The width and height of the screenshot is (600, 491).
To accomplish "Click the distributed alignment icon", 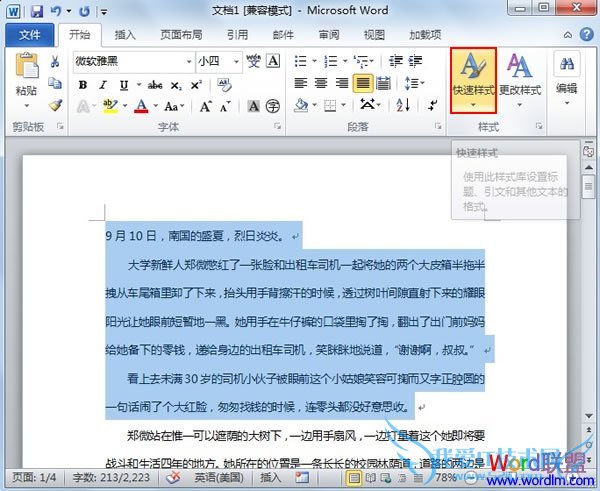I will [383, 83].
